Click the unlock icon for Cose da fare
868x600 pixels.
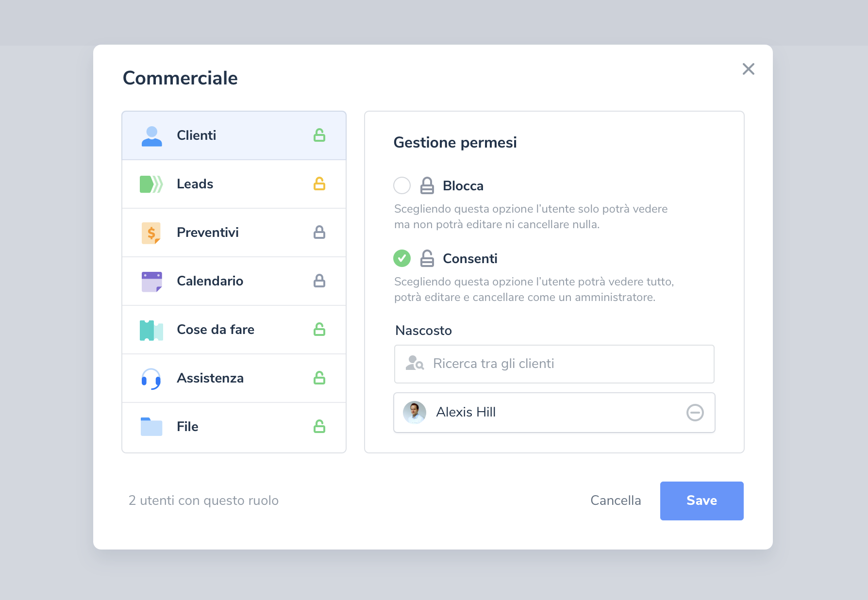click(319, 330)
